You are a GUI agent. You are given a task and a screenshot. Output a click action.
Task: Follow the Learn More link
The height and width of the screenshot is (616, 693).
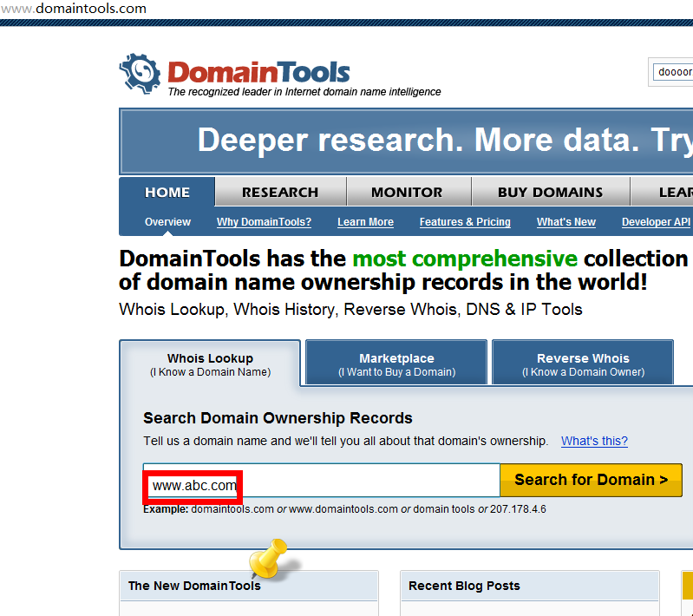tap(365, 222)
